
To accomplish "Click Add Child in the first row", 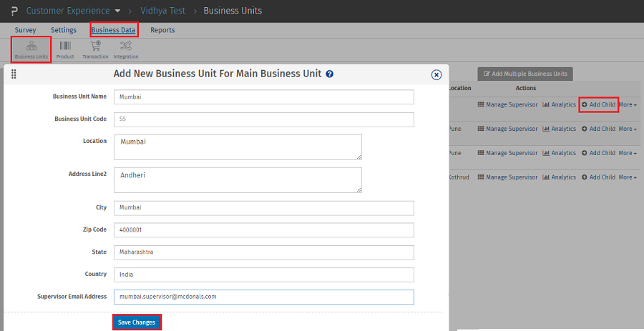I will click(x=598, y=104).
